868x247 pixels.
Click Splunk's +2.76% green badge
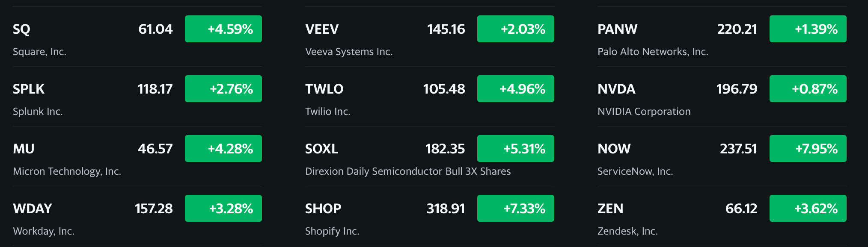(x=223, y=89)
